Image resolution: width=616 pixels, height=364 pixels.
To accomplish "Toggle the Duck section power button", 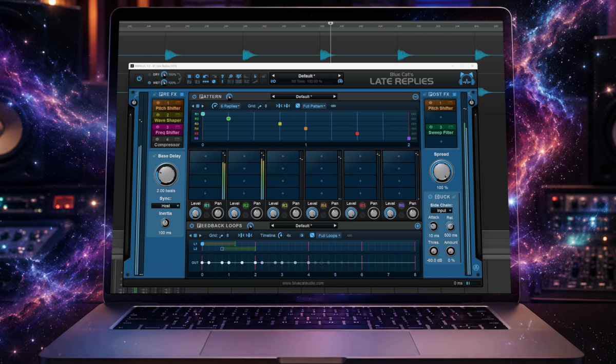I will coord(430,197).
